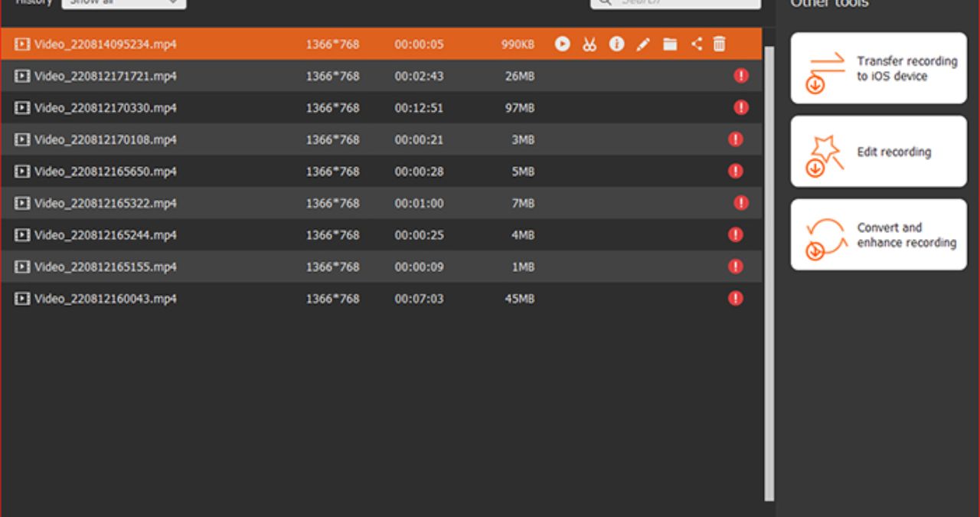Image resolution: width=980 pixels, height=517 pixels.
Task: Click error icon on Video_220812165322.mp4 row
Action: (741, 203)
